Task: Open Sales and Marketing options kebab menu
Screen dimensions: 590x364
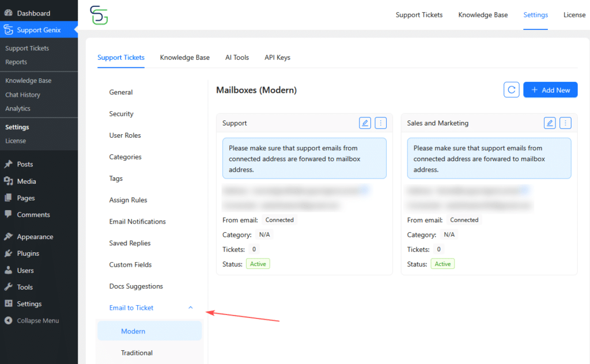Action: pos(565,123)
